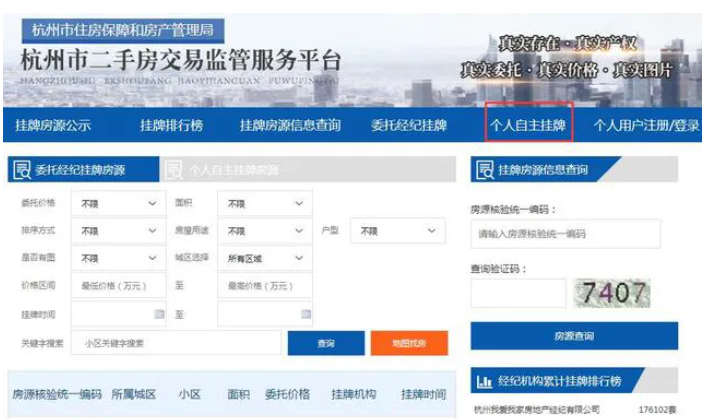Click the 房源查询 button
This screenshot has height=419, width=702.
[x=574, y=336]
